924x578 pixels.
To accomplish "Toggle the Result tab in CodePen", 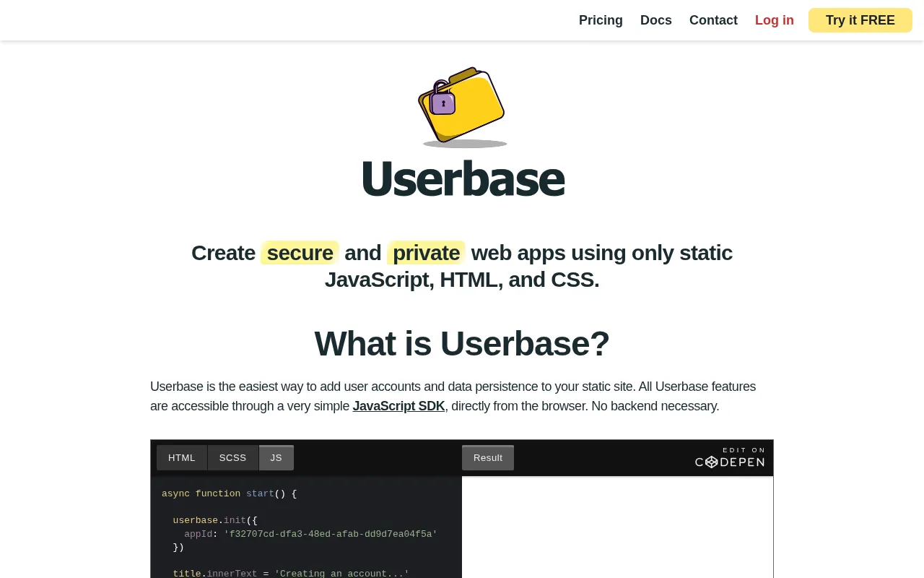I will click(488, 458).
